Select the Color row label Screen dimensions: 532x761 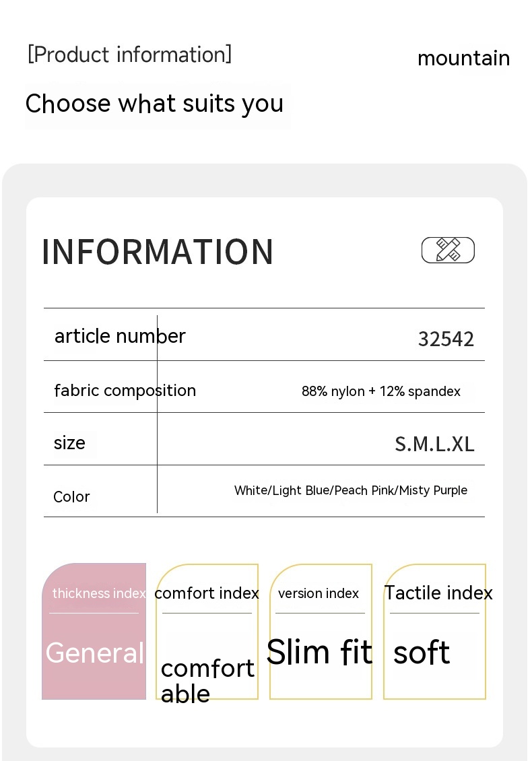pos(71,497)
